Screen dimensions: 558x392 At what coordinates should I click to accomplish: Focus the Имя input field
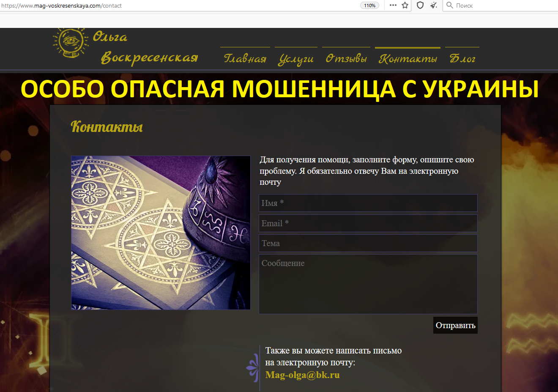(x=368, y=203)
